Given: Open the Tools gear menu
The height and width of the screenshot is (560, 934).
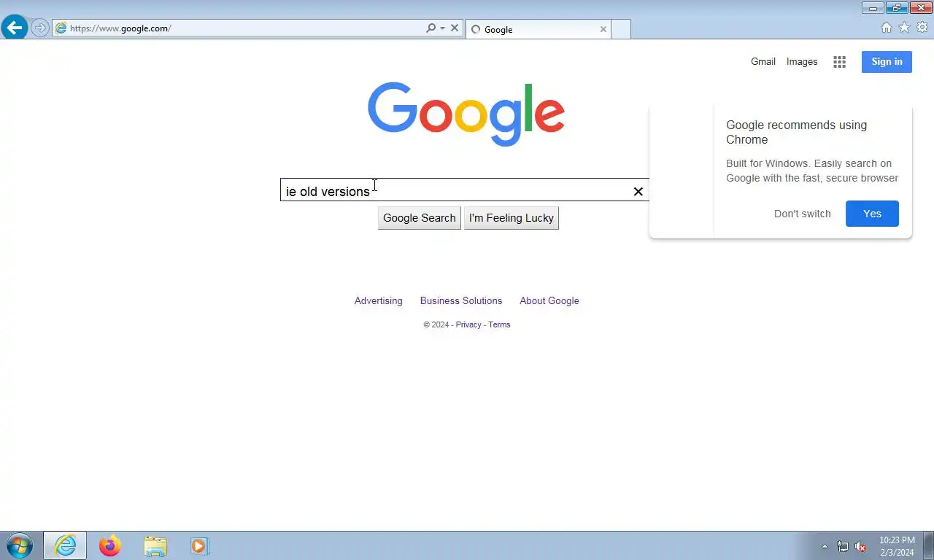Looking at the screenshot, I should 922,27.
